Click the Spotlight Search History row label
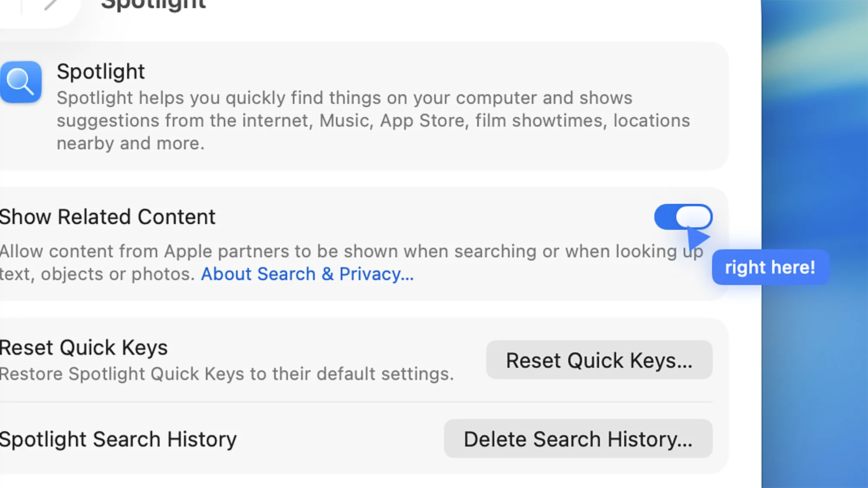Viewport: 868px width, 488px height. pyautogui.click(x=118, y=439)
